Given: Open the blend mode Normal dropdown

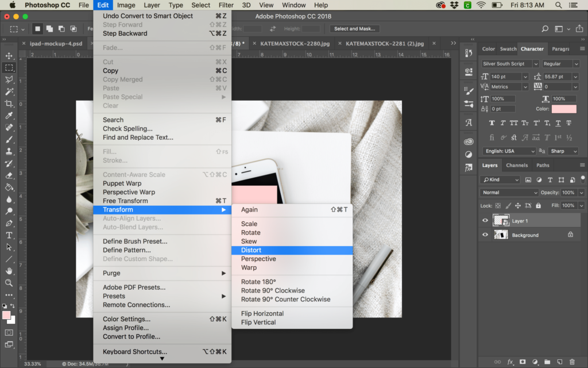Looking at the screenshot, I should coord(509,193).
